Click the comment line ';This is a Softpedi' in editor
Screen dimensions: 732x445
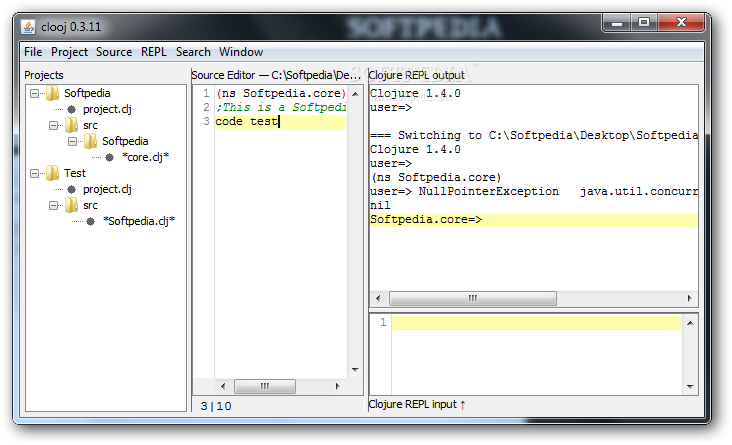click(281, 107)
